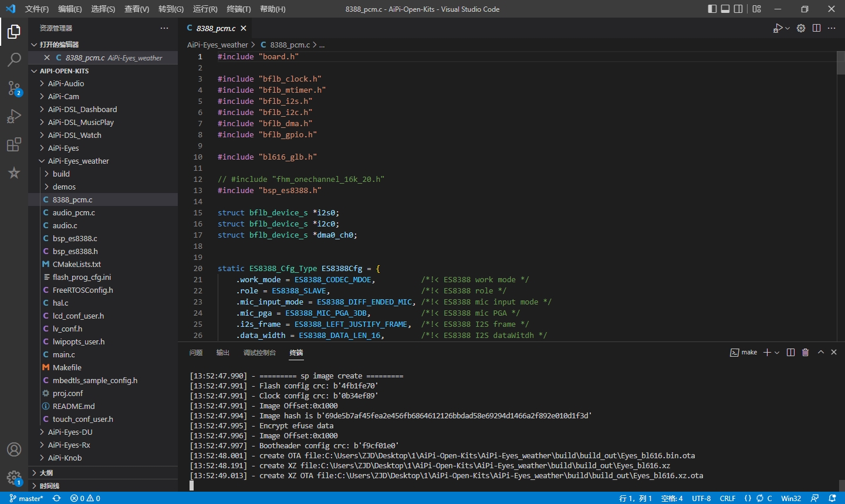Screen dimensions: 845x504
Task: Select the make terminal label
Action: [743, 352]
